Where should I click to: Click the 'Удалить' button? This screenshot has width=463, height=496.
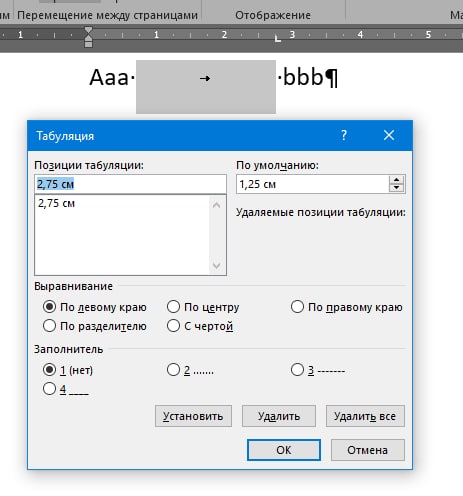[279, 416]
